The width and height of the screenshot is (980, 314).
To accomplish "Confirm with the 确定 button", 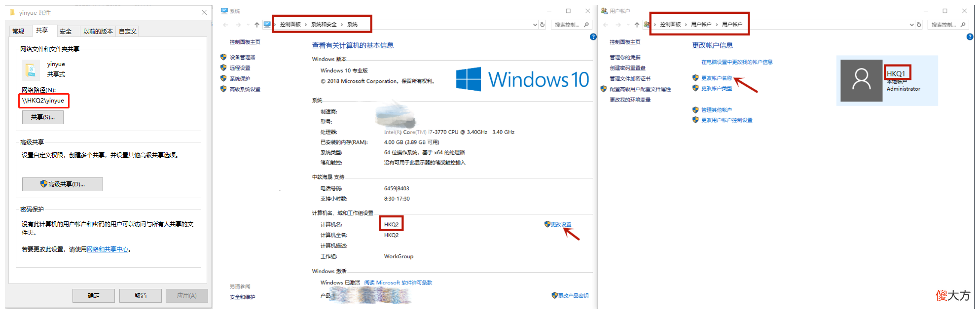I will pos(94,296).
